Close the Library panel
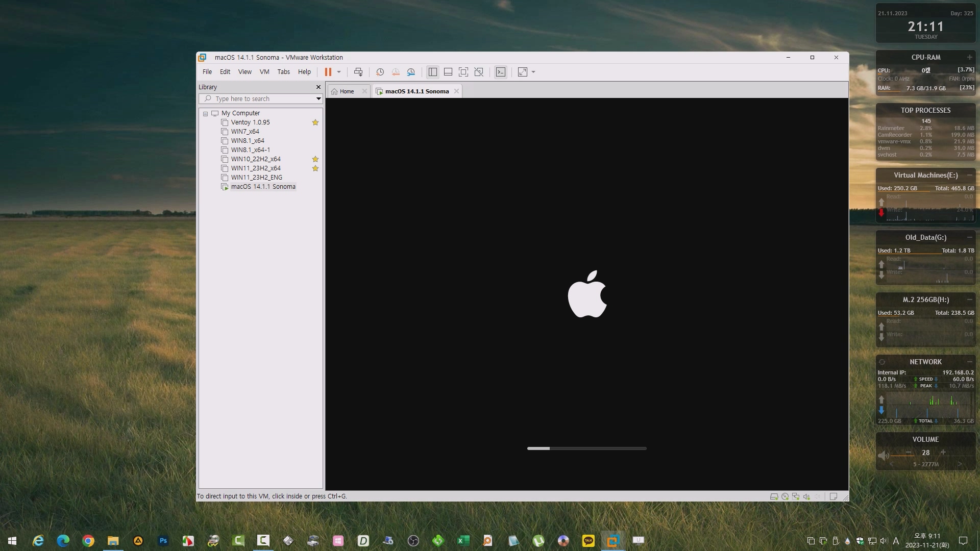 click(x=318, y=87)
